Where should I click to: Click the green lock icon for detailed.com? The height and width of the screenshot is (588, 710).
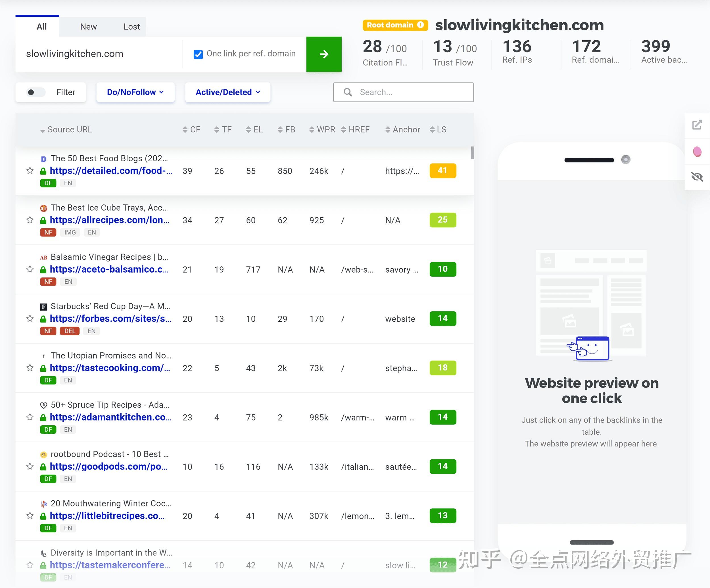pos(43,171)
